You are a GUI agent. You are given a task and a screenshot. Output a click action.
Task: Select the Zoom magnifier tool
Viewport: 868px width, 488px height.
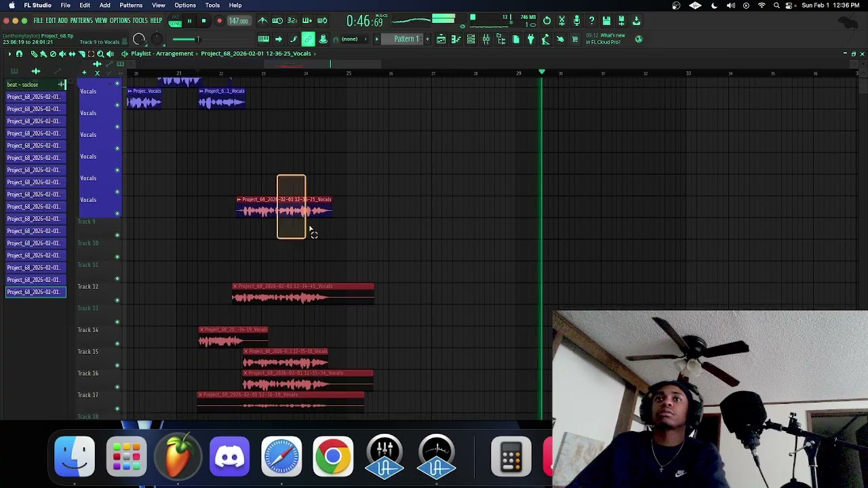pos(100,54)
